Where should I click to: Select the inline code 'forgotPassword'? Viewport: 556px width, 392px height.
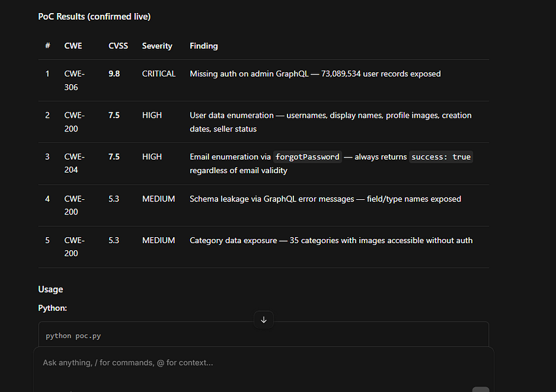308,157
